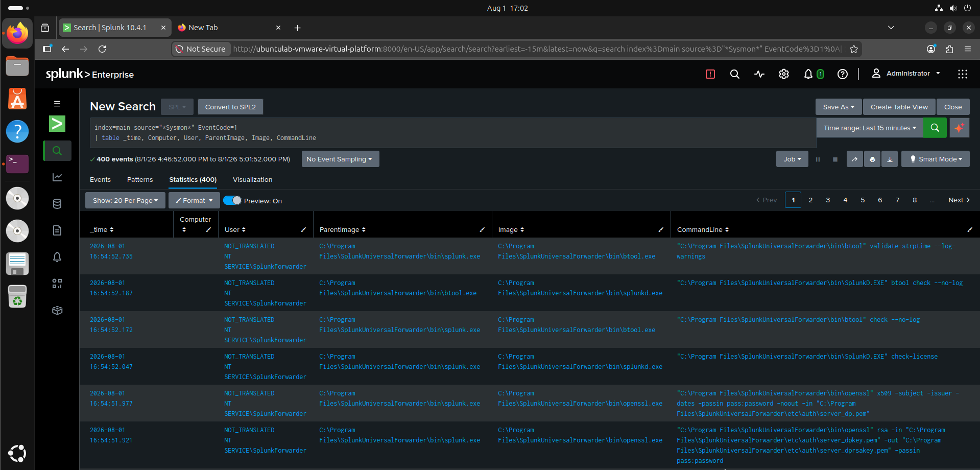Click the Splunk header search magnifier
This screenshot has width=980, height=470.
point(734,74)
